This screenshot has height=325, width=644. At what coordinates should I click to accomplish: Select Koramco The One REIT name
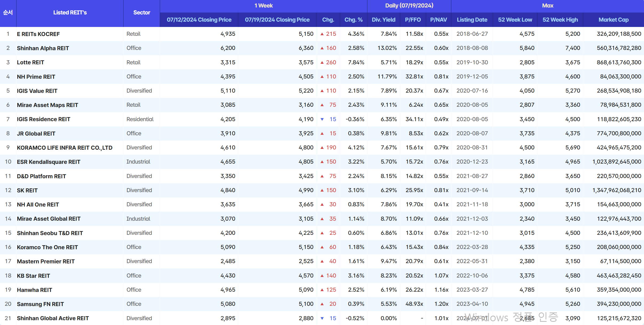pyautogui.click(x=47, y=247)
